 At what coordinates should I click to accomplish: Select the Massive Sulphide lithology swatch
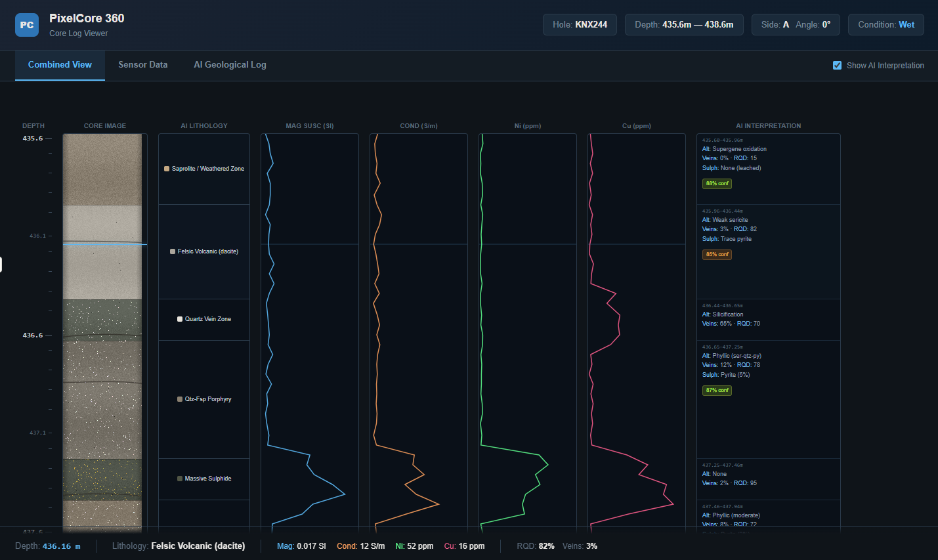(180, 479)
